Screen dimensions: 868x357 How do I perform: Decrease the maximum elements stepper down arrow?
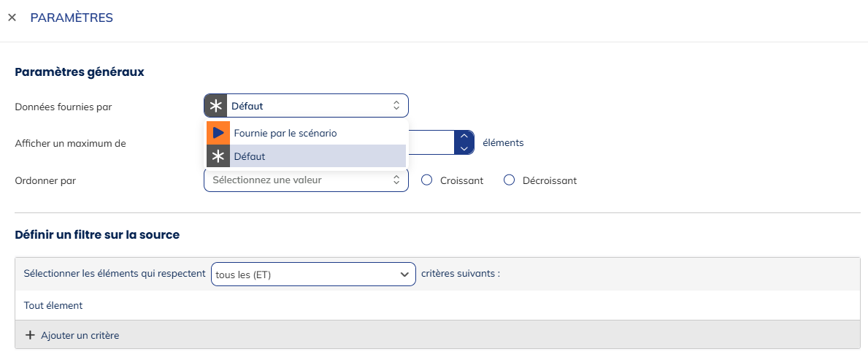pos(464,148)
